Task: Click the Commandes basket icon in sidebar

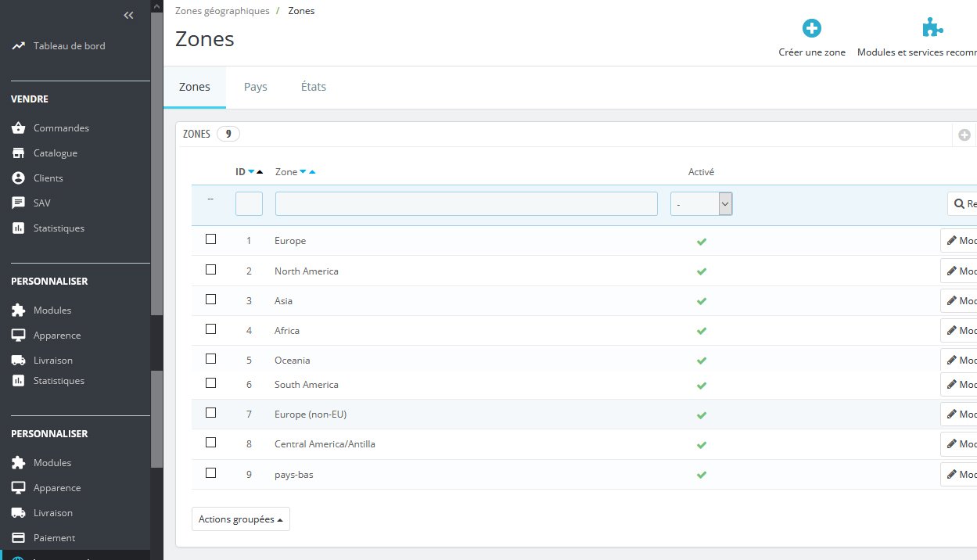Action: (19, 128)
